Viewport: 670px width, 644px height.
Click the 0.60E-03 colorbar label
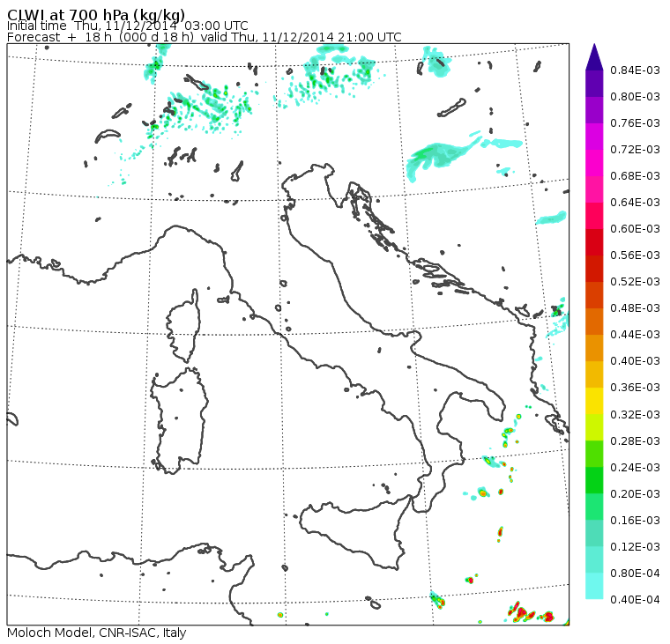click(635, 229)
